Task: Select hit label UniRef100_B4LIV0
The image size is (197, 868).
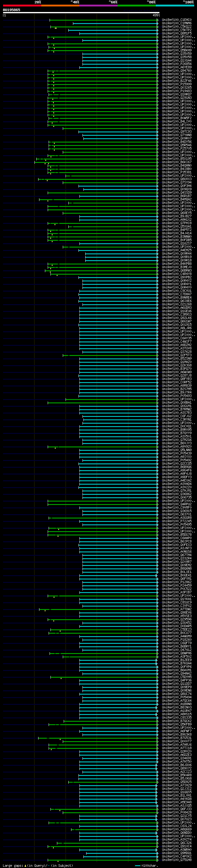Action: pos(176,122)
